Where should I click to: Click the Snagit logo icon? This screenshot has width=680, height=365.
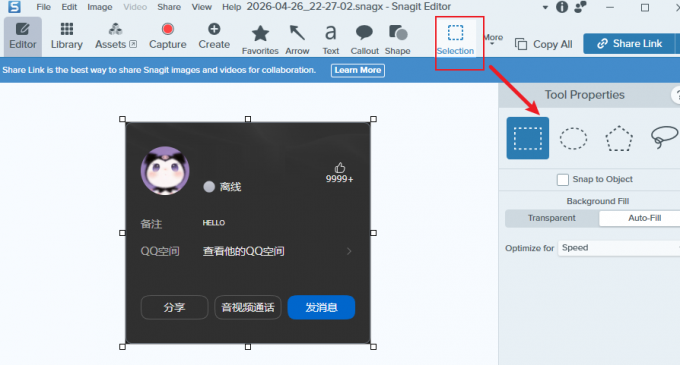click(x=14, y=7)
